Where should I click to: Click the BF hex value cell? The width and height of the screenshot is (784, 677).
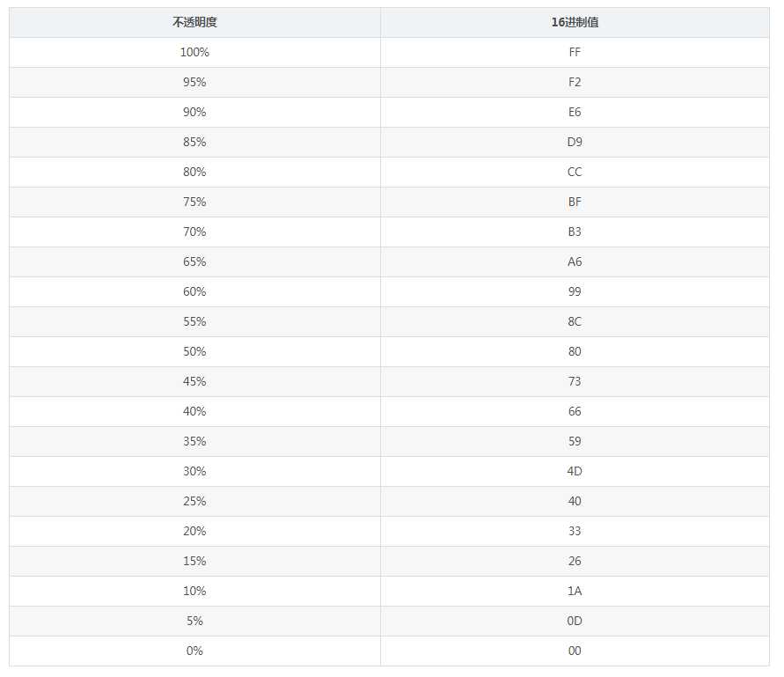pyautogui.click(x=575, y=202)
